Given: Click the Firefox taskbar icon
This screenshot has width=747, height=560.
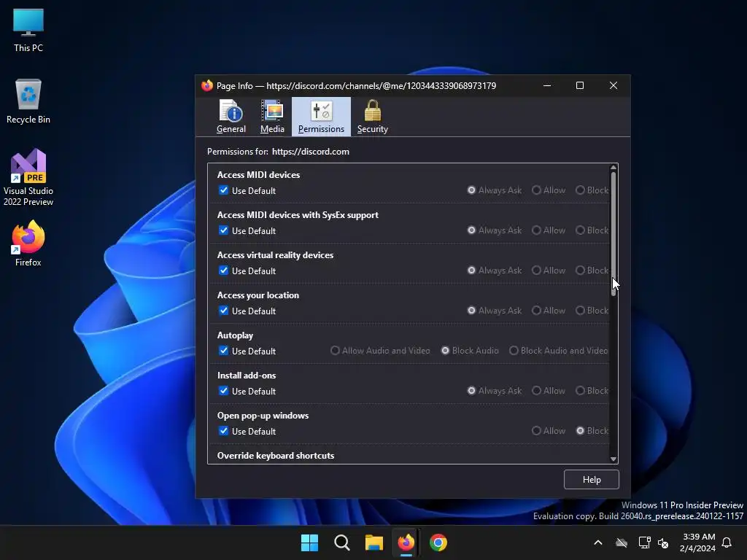Looking at the screenshot, I should tap(406, 542).
